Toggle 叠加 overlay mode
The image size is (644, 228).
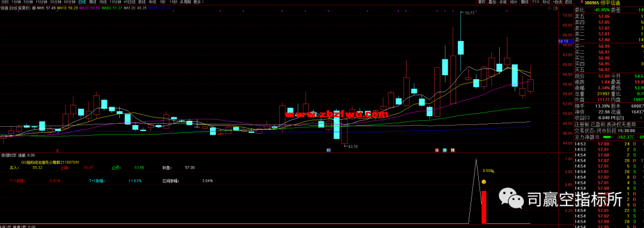coord(492,2)
